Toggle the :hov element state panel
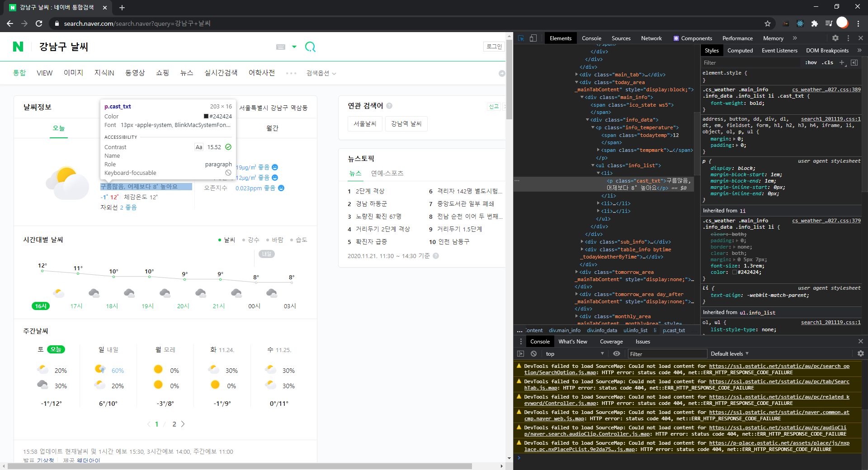 811,63
